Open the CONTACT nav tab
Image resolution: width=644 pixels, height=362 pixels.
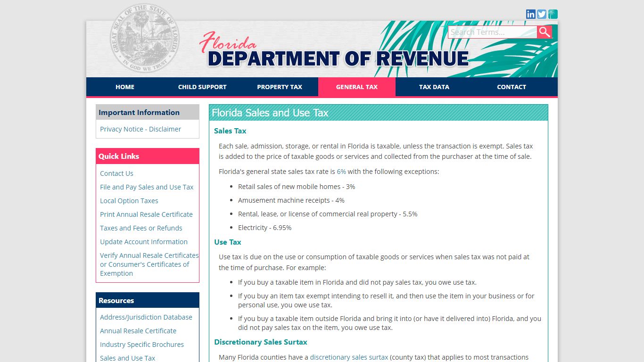tap(512, 87)
